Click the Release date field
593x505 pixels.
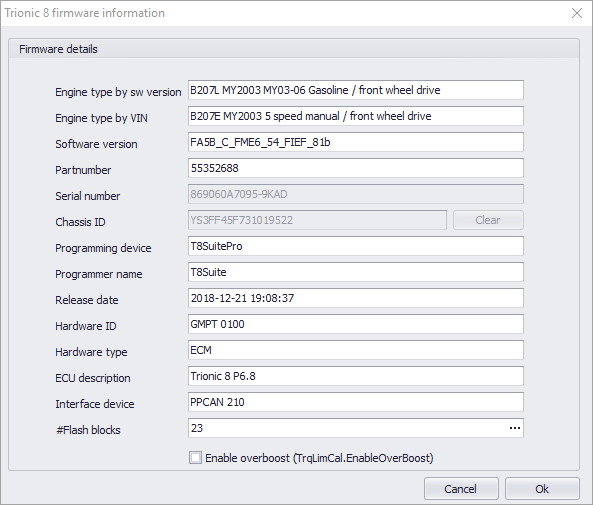356,298
